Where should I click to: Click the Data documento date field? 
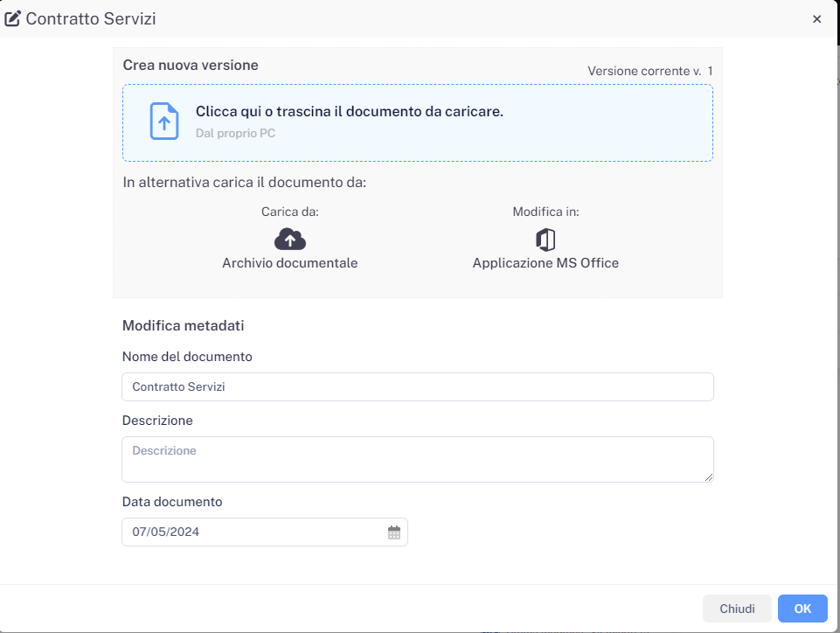[253, 532]
